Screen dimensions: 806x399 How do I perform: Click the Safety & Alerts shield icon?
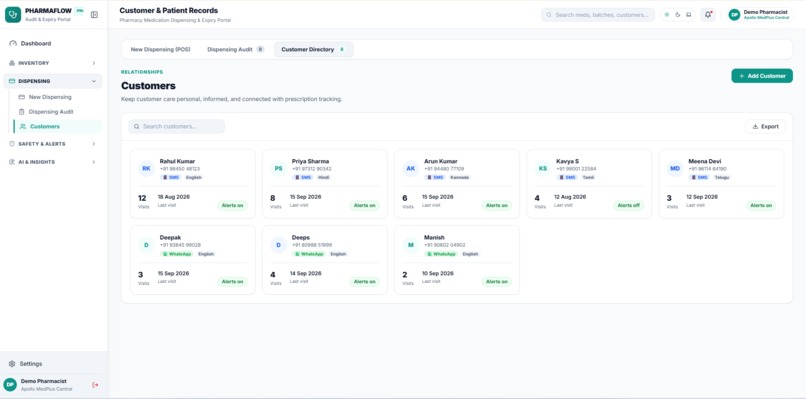tap(12, 144)
